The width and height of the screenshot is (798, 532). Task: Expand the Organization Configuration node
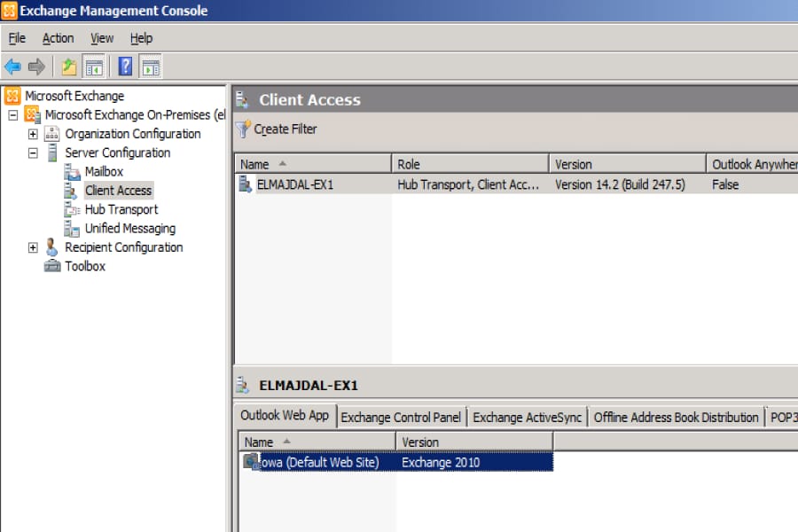(x=33, y=134)
